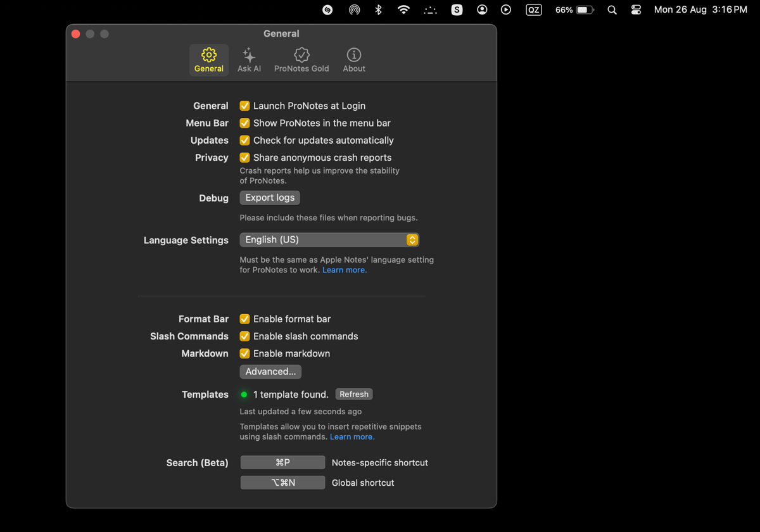Toggle Enable markdown checkbox
This screenshot has height=532, width=760.
coord(244,353)
